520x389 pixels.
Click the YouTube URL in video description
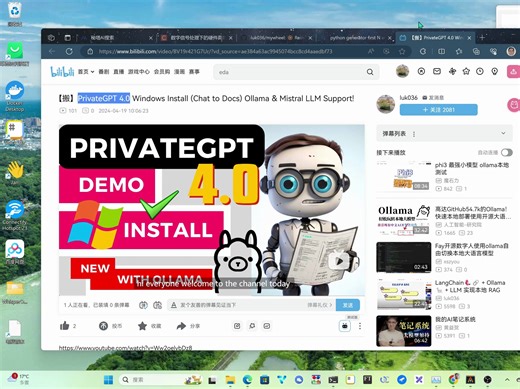tap(125, 348)
